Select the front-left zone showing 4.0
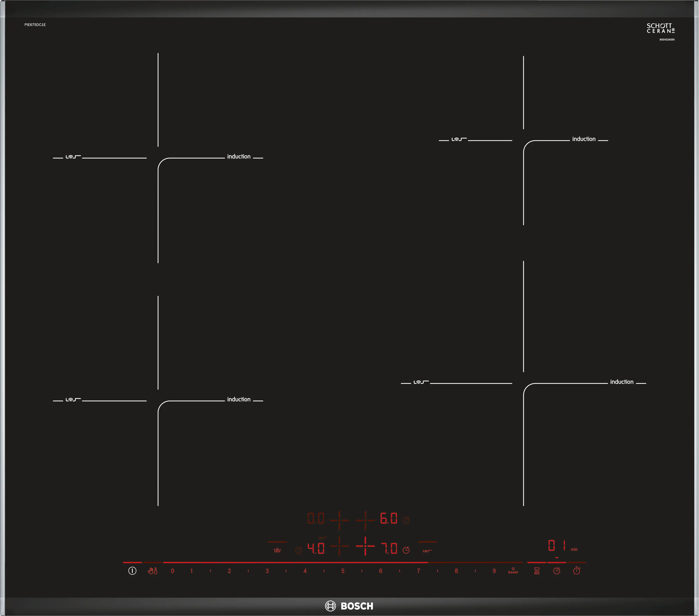 pos(316,548)
